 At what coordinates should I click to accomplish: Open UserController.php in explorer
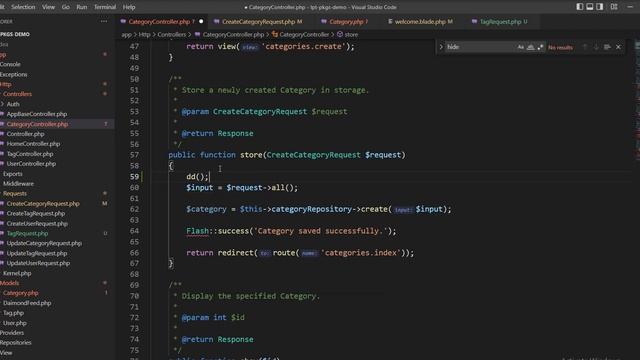[31, 164]
